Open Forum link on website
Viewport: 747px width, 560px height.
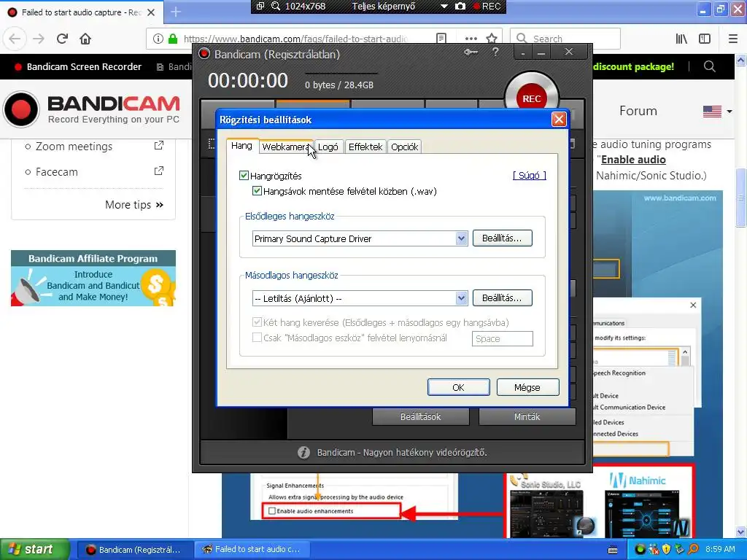[x=638, y=111]
